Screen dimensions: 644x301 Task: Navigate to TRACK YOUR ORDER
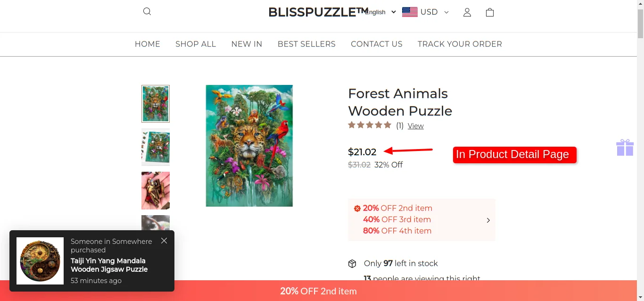coord(460,44)
